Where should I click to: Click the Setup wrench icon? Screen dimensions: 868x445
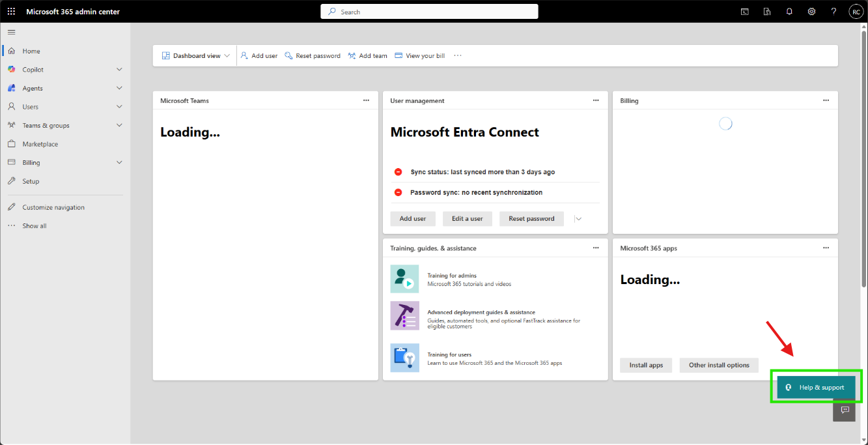click(x=11, y=181)
